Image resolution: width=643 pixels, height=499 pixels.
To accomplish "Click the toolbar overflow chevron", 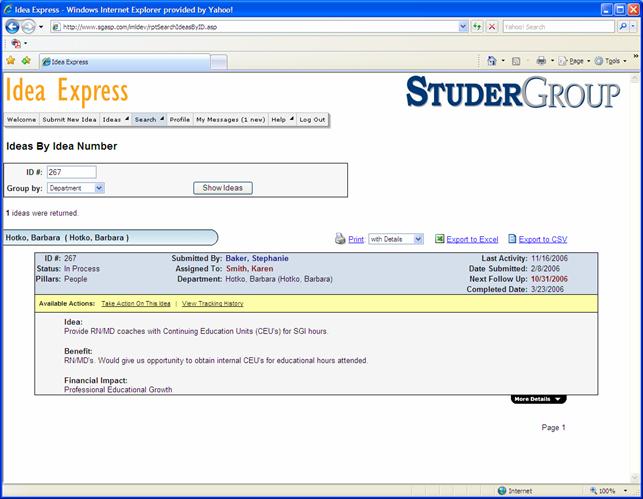I will (x=636, y=56).
